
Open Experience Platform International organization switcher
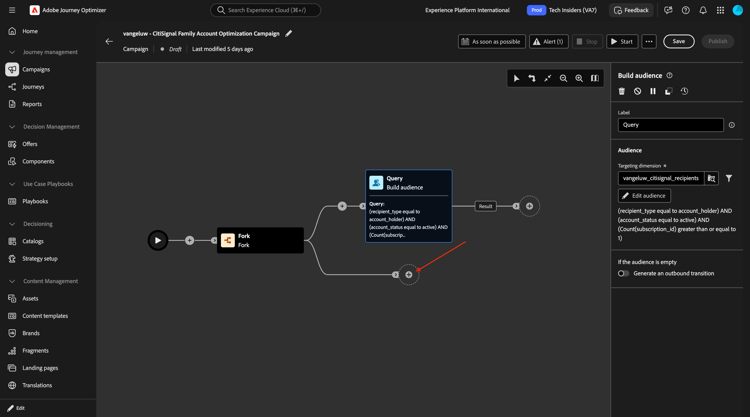pyautogui.click(x=467, y=10)
